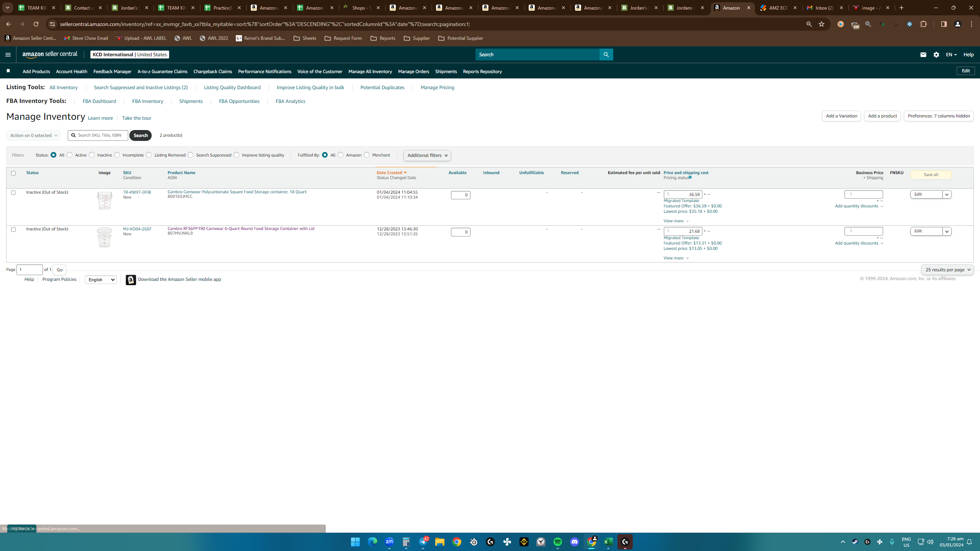The image size is (980, 551).
Task: Open the Chrome profile avatar
Action: pyautogui.click(x=958, y=24)
